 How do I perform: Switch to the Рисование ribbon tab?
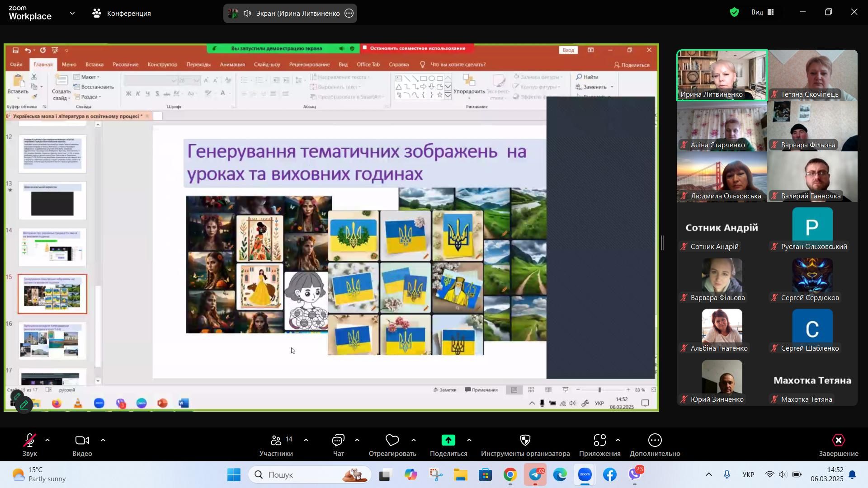coord(125,65)
